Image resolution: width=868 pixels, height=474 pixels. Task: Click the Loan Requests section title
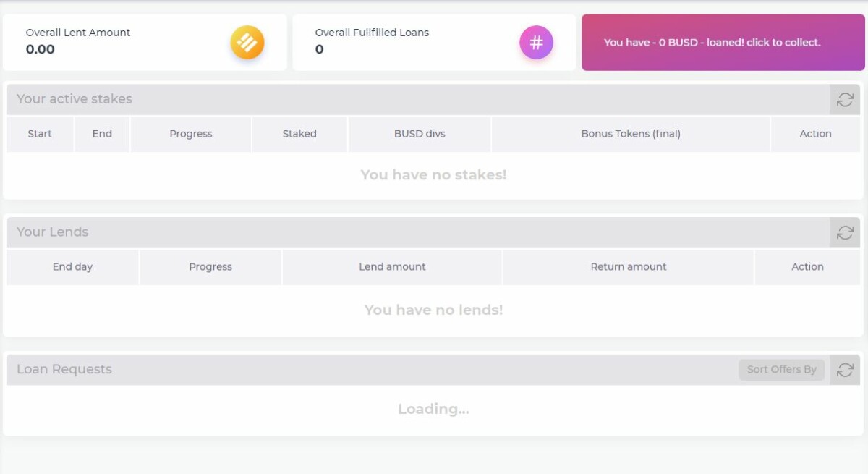coord(64,369)
